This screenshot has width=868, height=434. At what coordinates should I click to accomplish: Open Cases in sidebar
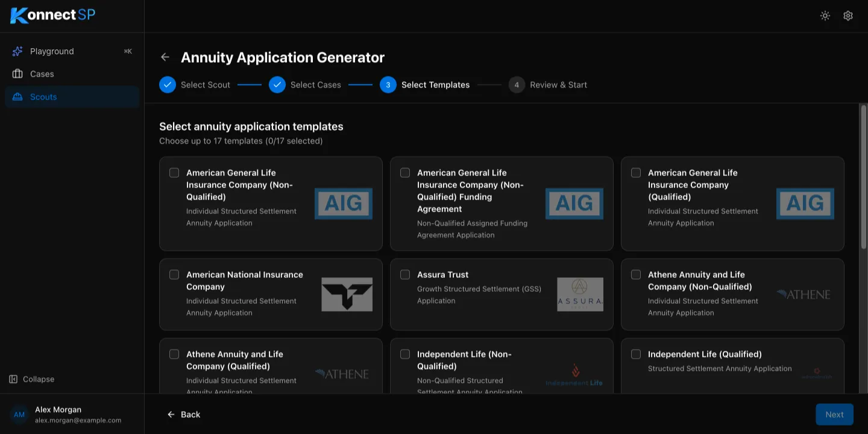[72, 74]
